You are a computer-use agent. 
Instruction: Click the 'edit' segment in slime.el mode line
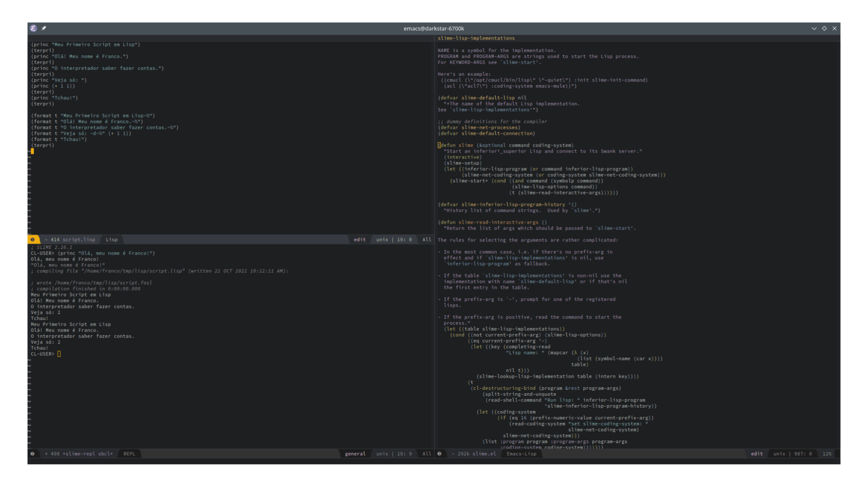[757, 454]
